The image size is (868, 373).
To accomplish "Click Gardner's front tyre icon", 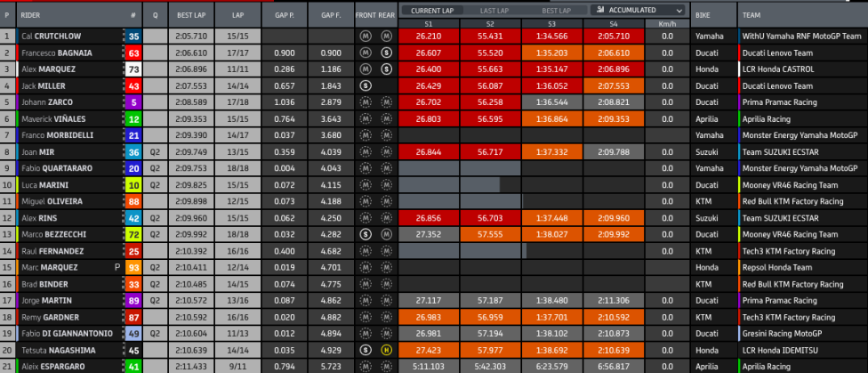I will click(x=366, y=317).
